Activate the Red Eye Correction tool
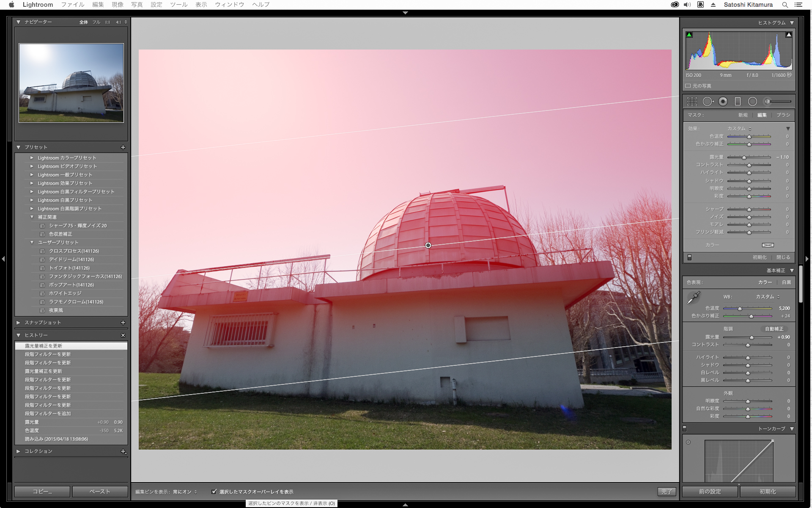 pyautogui.click(x=723, y=102)
